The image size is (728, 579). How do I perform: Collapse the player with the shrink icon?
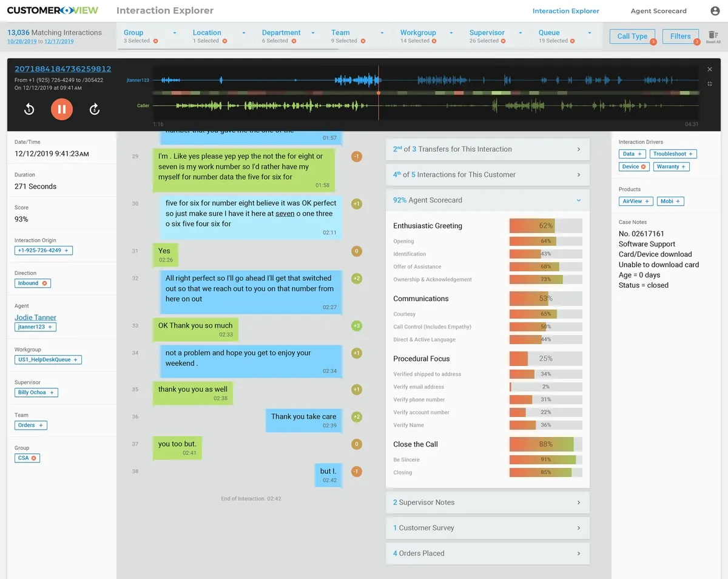710,84
